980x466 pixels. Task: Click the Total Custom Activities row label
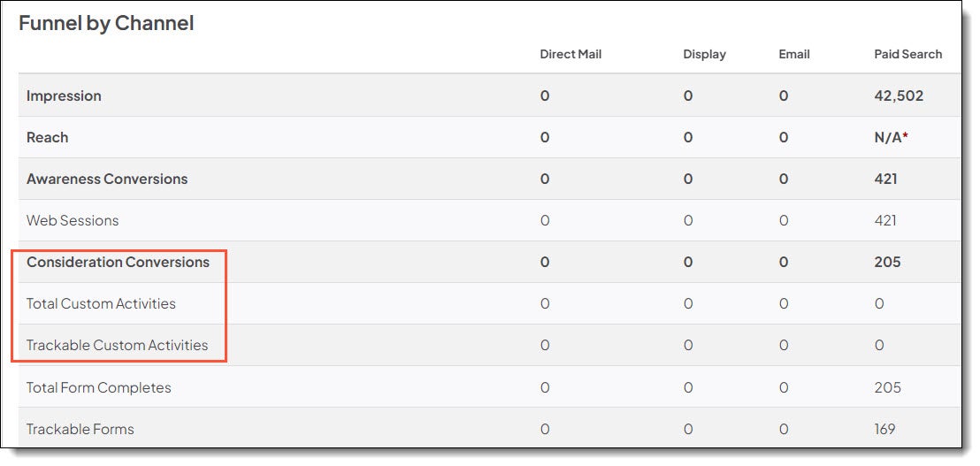101,303
